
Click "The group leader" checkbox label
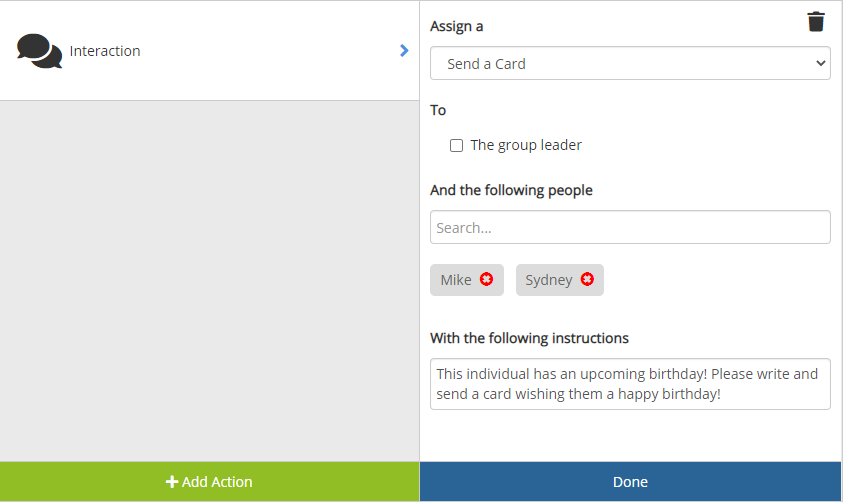coord(526,145)
